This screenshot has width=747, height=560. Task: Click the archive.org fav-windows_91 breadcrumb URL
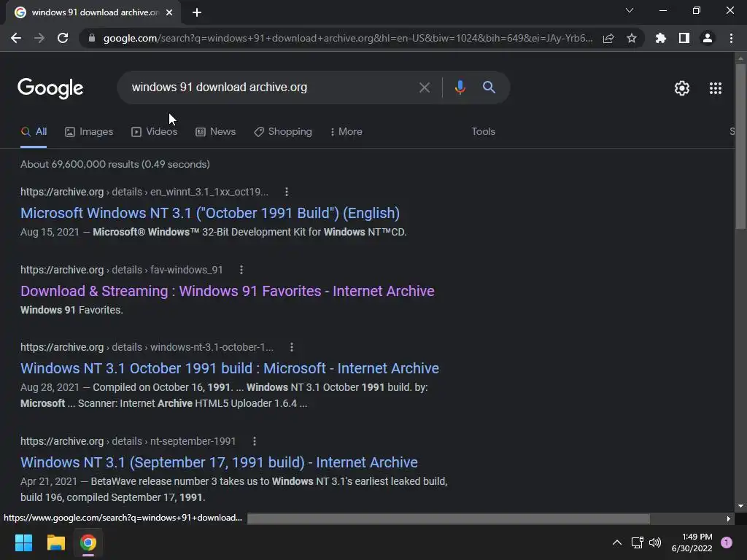pyautogui.click(x=122, y=270)
